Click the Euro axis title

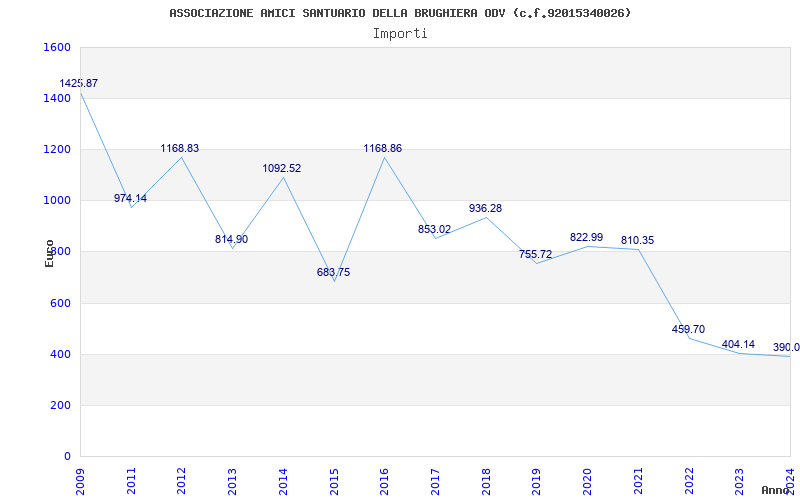(49, 253)
